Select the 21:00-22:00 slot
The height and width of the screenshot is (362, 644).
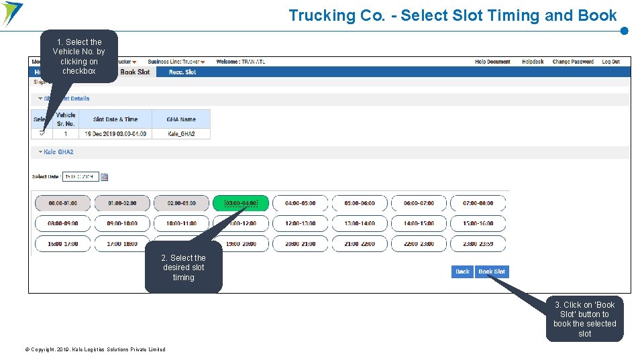point(360,244)
